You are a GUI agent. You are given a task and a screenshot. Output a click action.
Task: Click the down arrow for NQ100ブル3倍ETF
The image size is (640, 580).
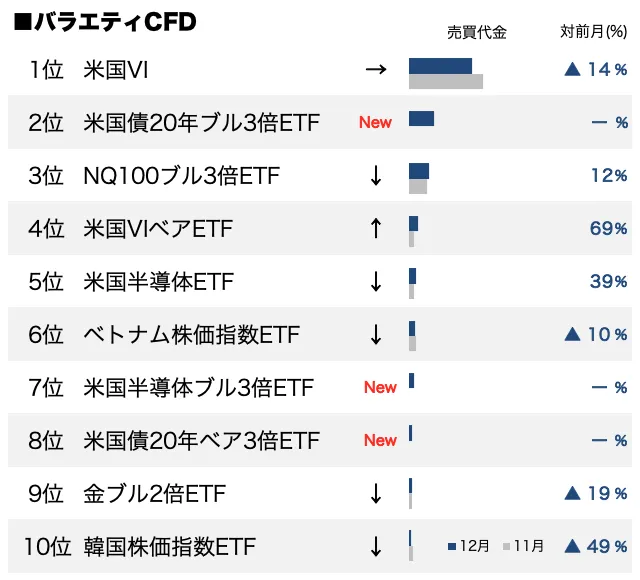point(376,176)
